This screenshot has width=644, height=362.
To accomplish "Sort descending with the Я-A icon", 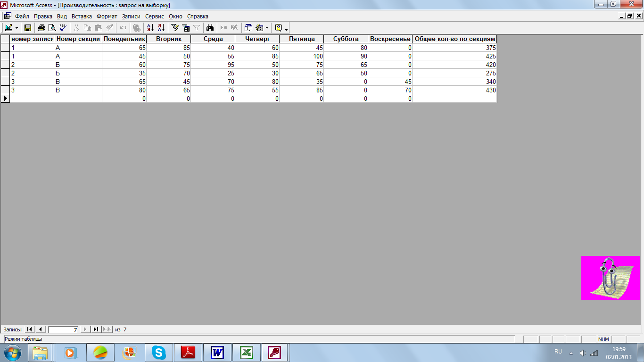I will (161, 28).
